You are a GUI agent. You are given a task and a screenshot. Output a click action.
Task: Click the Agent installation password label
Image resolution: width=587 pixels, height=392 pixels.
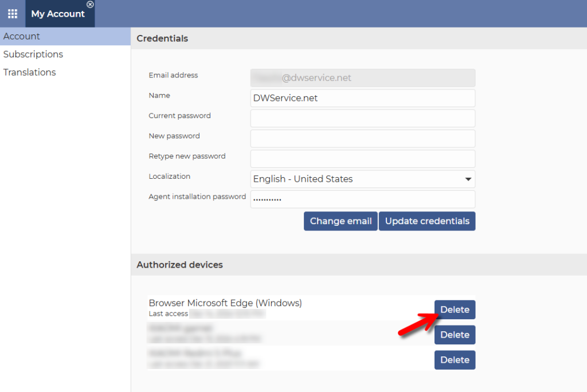pyautogui.click(x=197, y=197)
